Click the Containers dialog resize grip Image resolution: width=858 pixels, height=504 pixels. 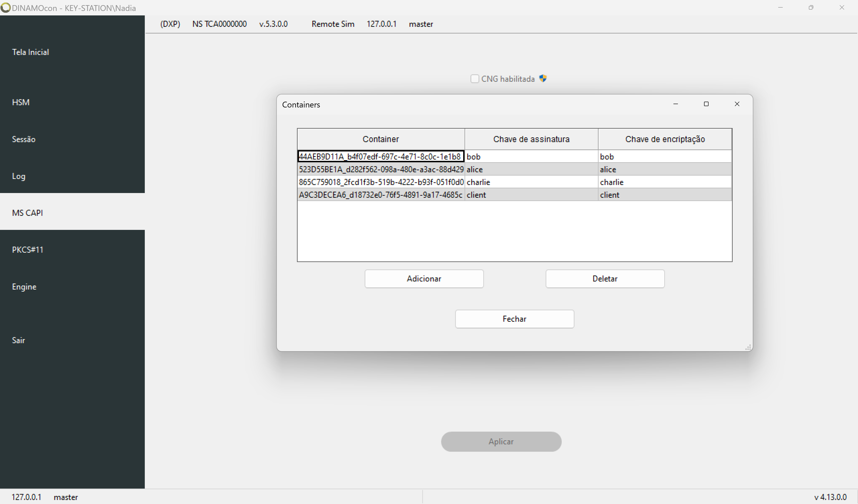click(748, 347)
